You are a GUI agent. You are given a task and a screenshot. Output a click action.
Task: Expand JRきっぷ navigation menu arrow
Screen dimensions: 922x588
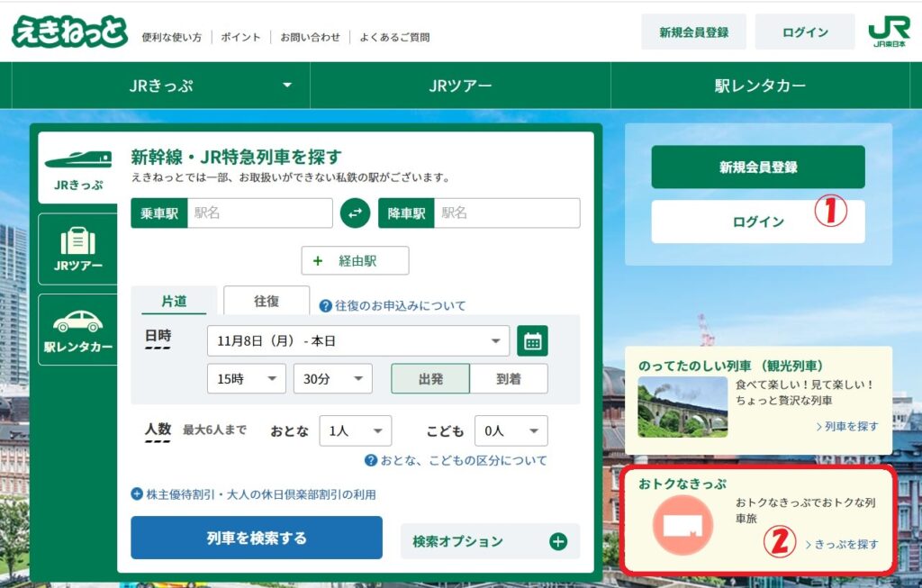pyautogui.click(x=287, y=86)
